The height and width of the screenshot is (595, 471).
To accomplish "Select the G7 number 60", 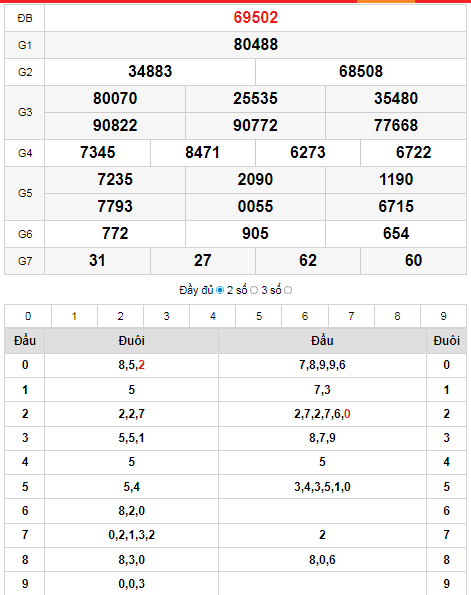I will pos(413,261).
